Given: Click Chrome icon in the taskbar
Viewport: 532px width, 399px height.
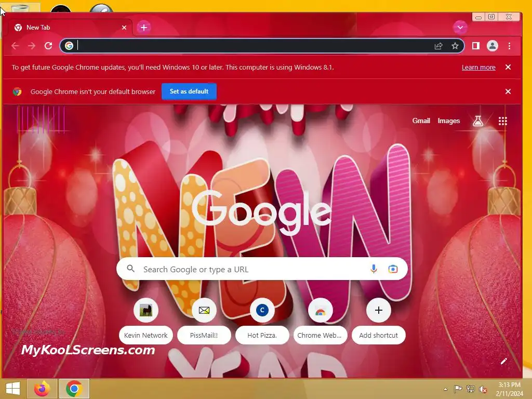Looking at the screenshot, I should point(74,389).
